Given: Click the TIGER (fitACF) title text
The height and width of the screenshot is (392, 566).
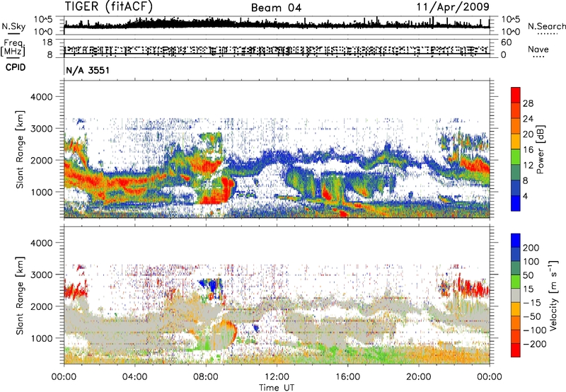Looking at the screenshot, I should (109, 7).
